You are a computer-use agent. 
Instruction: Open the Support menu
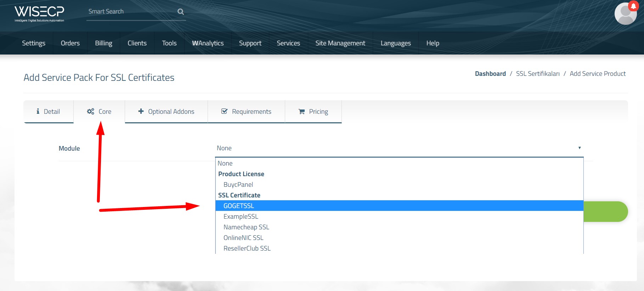250,43
